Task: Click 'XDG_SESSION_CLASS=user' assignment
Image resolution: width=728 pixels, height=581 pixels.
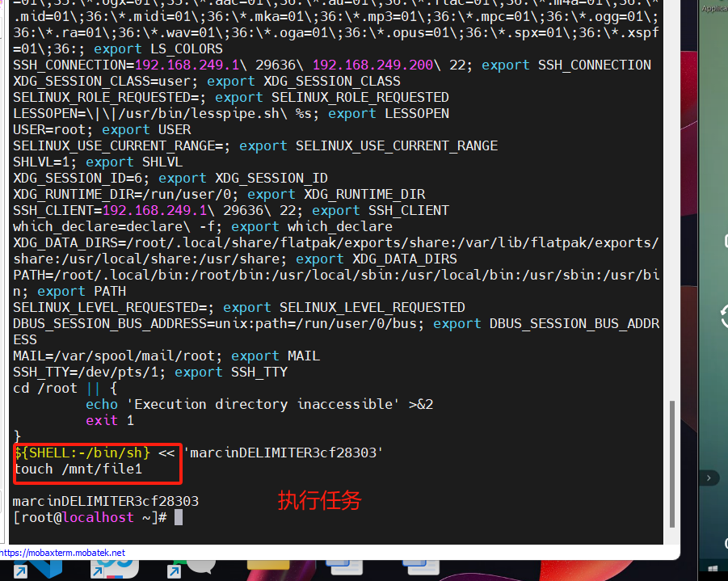Action: tap(102, 81)
